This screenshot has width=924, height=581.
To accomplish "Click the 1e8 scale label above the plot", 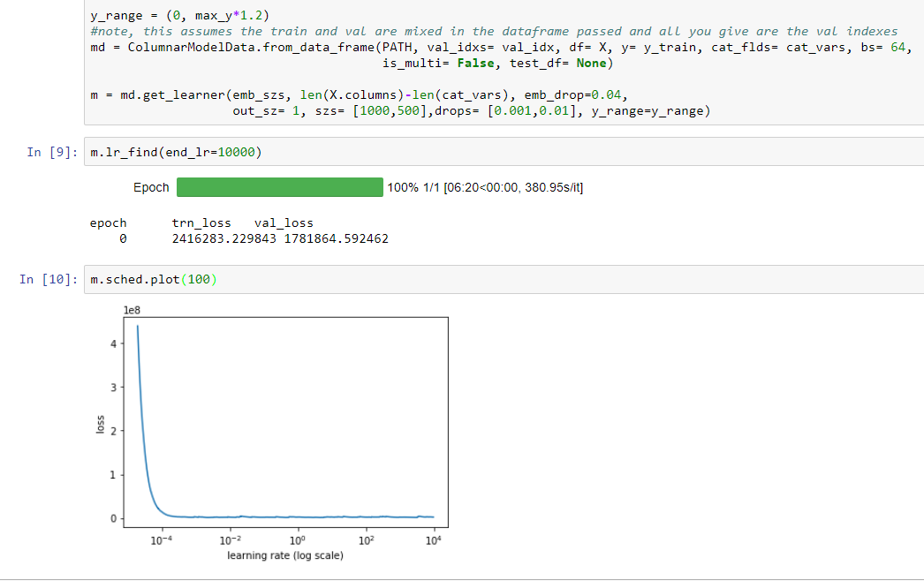I will [132, 310].
